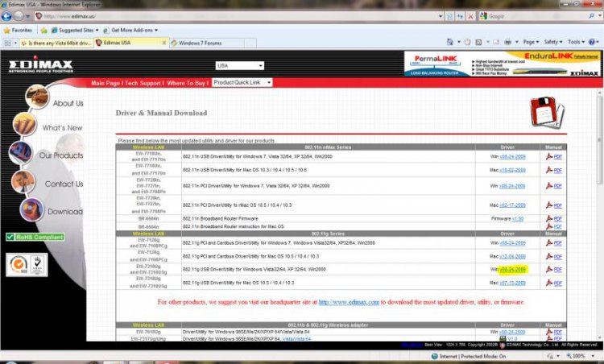The width and height of the screenshot is (604, 364).
Task: Click Main Page in the red navigation bar
Action: [105, 83]
